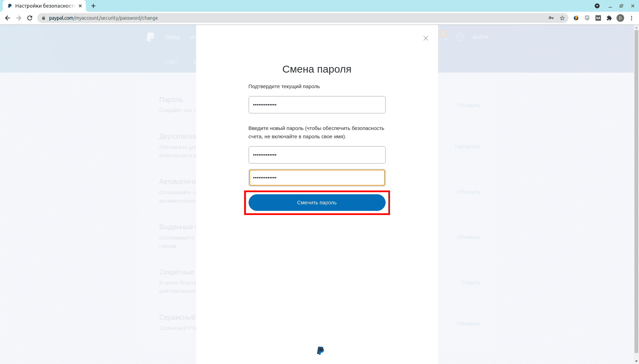Image resolution: width=639 pixels, height=364 pixels.
Task: Open the Chrome extensions puzzle icon
Action: tap(609, 18)
